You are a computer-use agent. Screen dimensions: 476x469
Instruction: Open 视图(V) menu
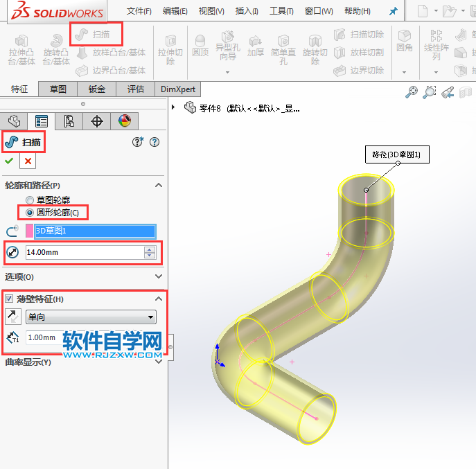[211, 11]
